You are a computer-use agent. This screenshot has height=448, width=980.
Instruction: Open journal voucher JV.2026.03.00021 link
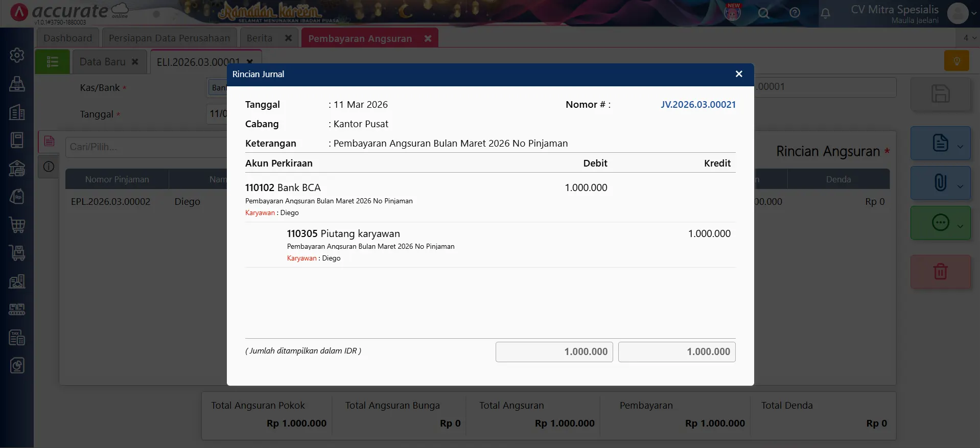(698, 105)
